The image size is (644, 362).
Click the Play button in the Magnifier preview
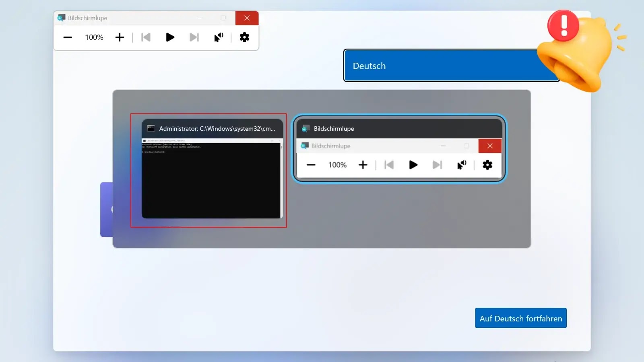pos(413,165)
